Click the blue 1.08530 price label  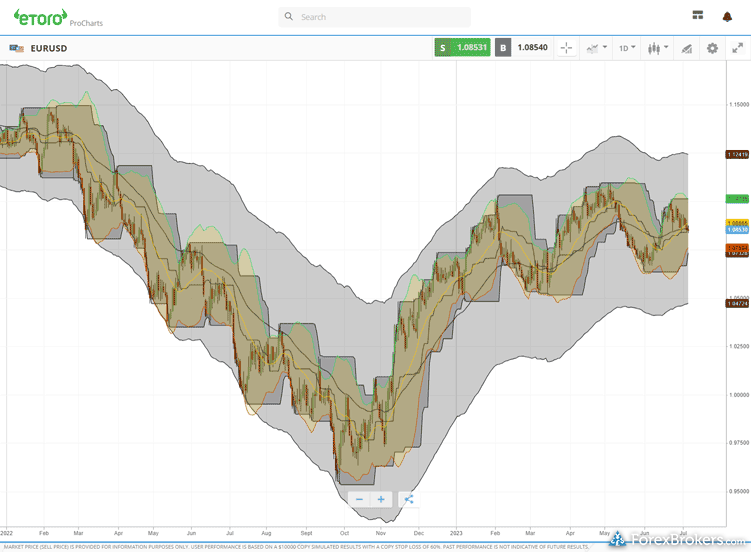[738, 230]
